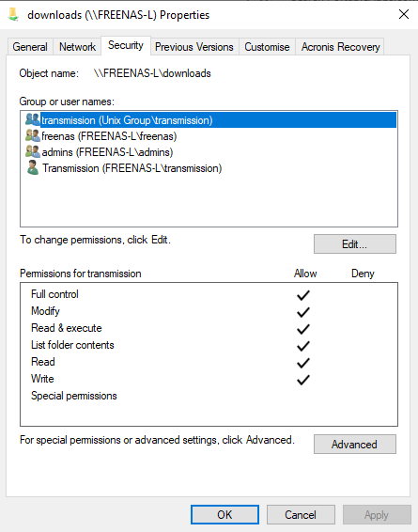Open the Previous Versions tab

tap(194, 47)
